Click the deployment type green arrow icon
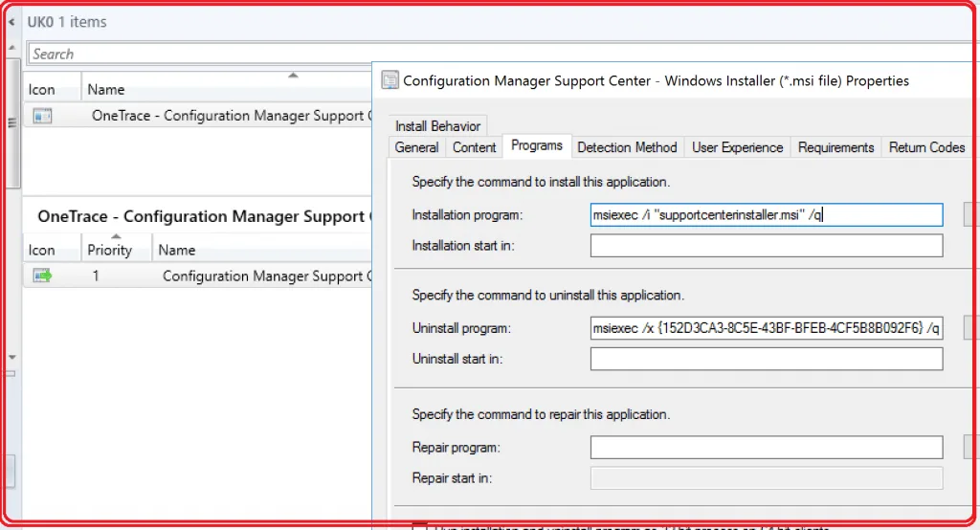 [42, 276]
